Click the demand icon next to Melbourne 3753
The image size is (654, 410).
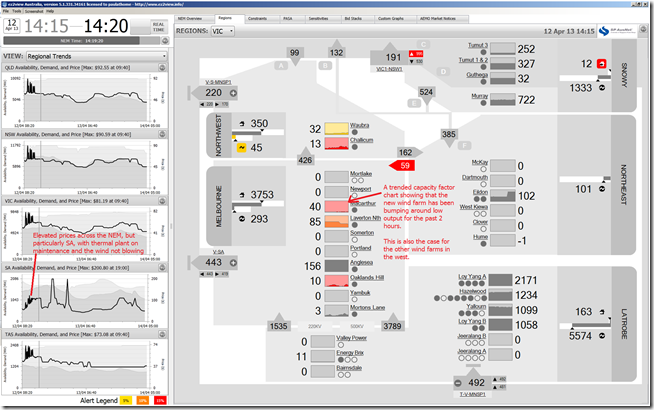click(242, 195)
